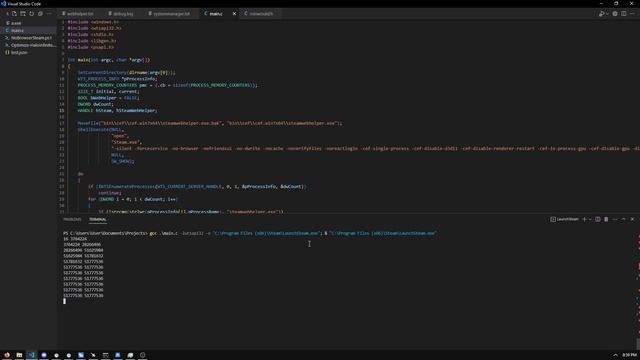
Task: Switch to the debug.log tab
Action: pos(123,13)
